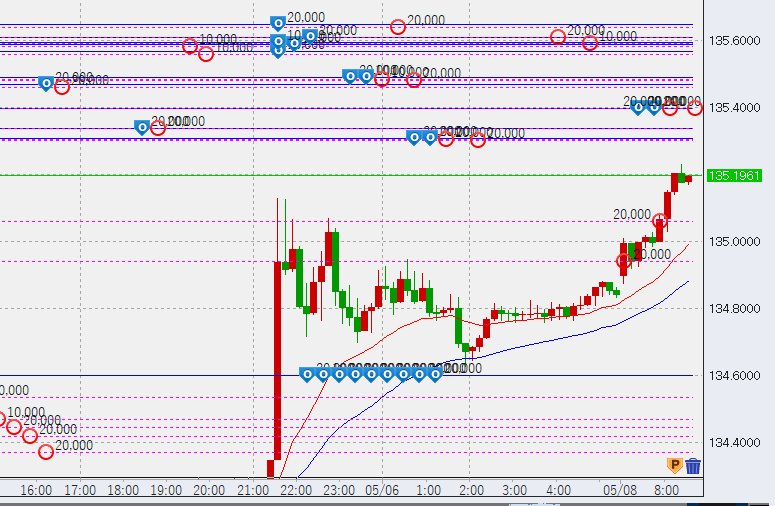The height and width of the screenshot is (506, 775).
Task: Click the 05/08 date label on the time axis
Action: [x=620, y=491]
